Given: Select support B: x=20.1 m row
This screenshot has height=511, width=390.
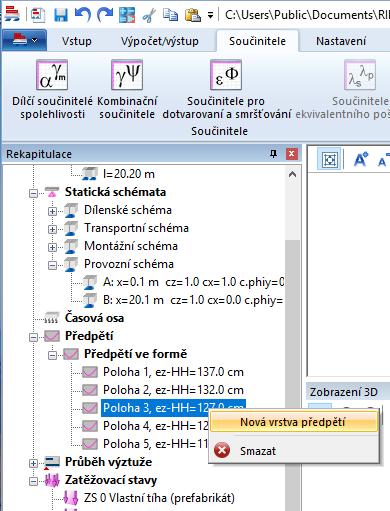Looking at the screenshot, I should click(x=193, y=300).
